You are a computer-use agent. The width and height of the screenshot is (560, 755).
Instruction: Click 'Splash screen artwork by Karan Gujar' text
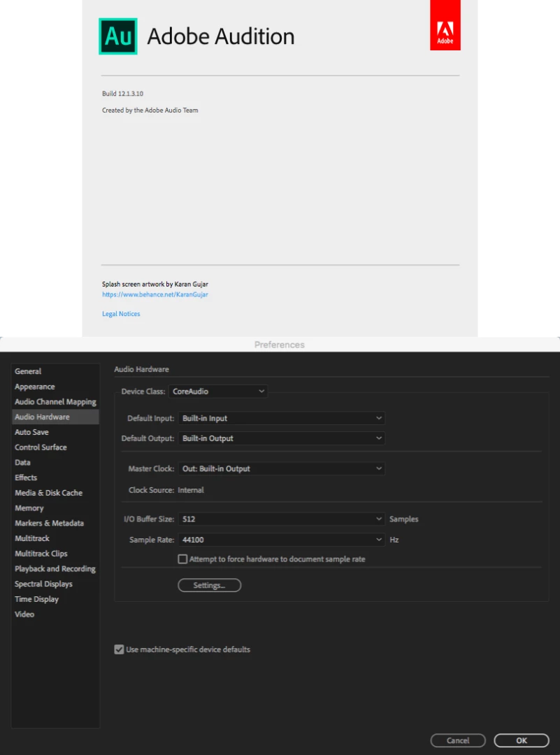coord(155,284)
